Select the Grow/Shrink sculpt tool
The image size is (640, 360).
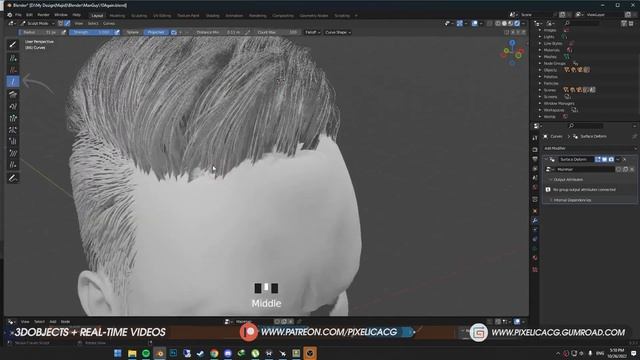[13, 118]
